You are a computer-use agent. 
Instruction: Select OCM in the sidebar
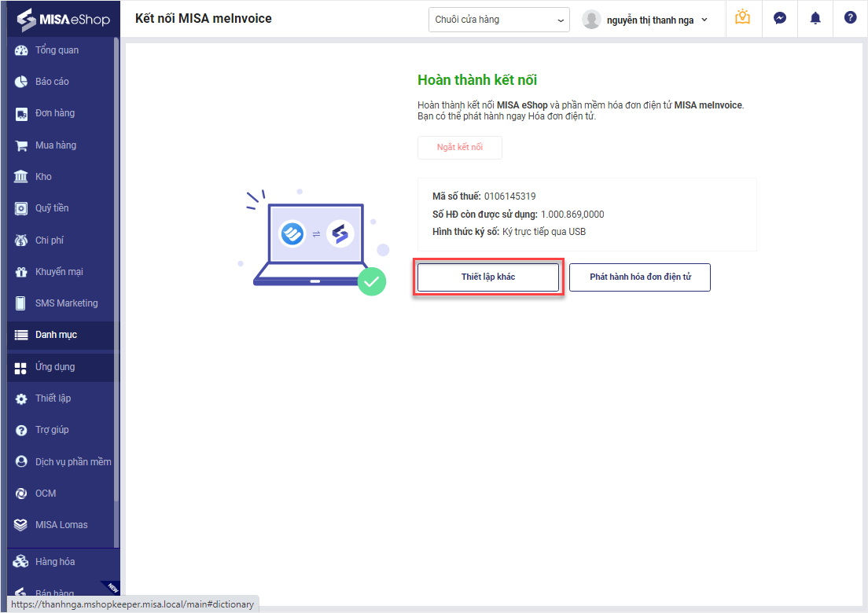(x=46, y=494)
